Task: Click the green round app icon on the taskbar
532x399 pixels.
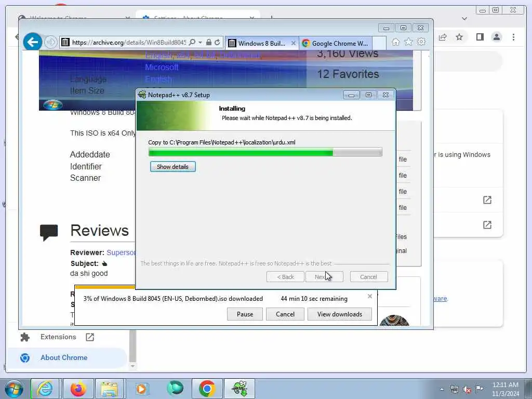Action: point(175,388)
